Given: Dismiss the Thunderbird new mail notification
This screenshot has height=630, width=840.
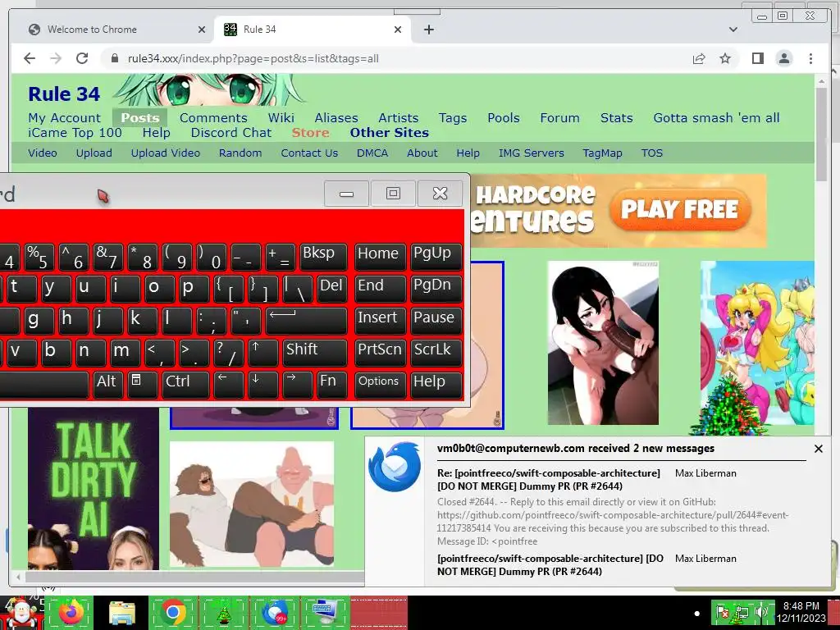Looking at the screenshot, I should click(x=818, y=449).
